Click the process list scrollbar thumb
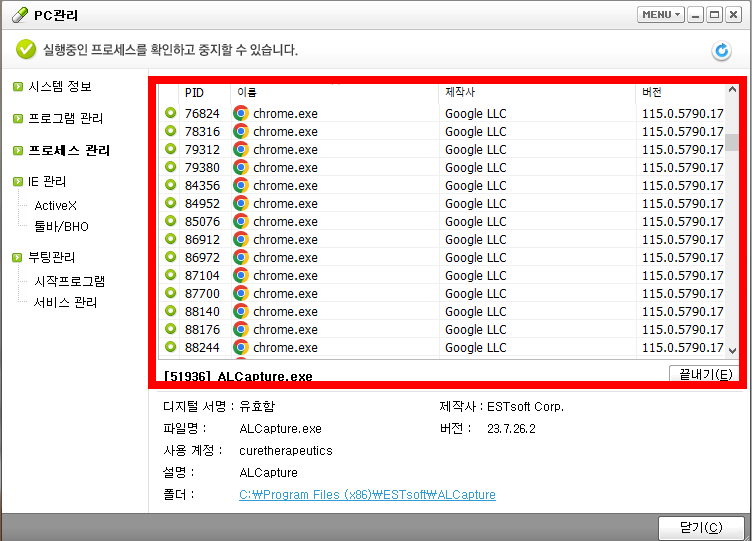This screenshot has width=752, height=541. pyautogui.click(x=732, y=142)
